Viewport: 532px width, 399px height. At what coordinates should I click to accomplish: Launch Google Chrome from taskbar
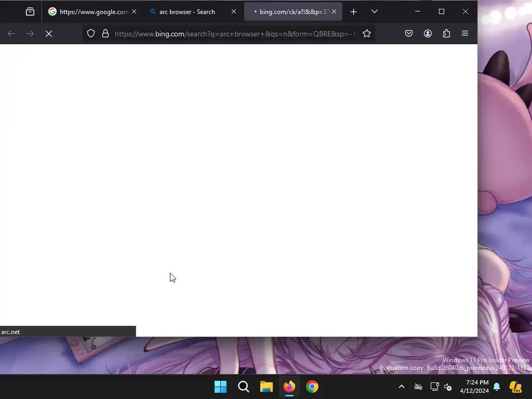tap(312, 387)
